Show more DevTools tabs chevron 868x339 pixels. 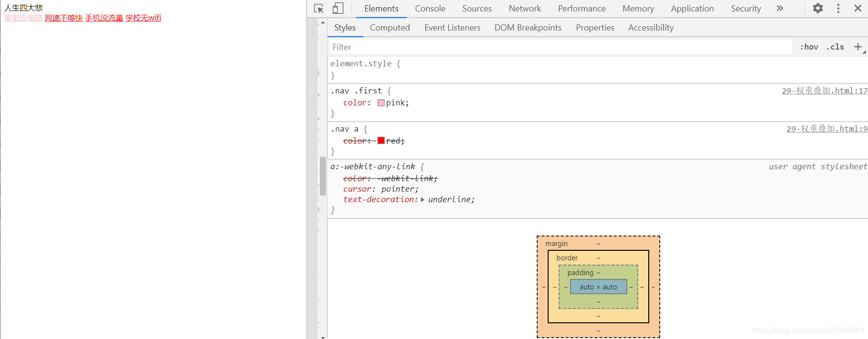(780, 8)
